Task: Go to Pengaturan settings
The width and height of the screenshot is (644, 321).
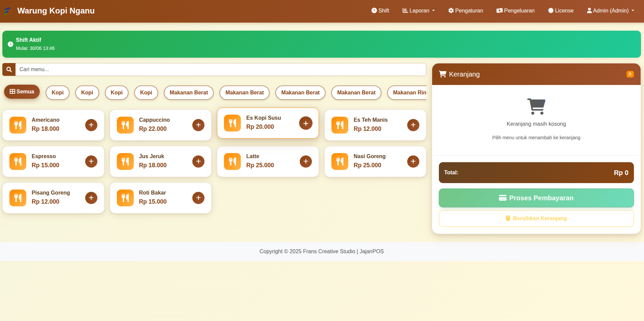Action: click(x=465, y=11)
